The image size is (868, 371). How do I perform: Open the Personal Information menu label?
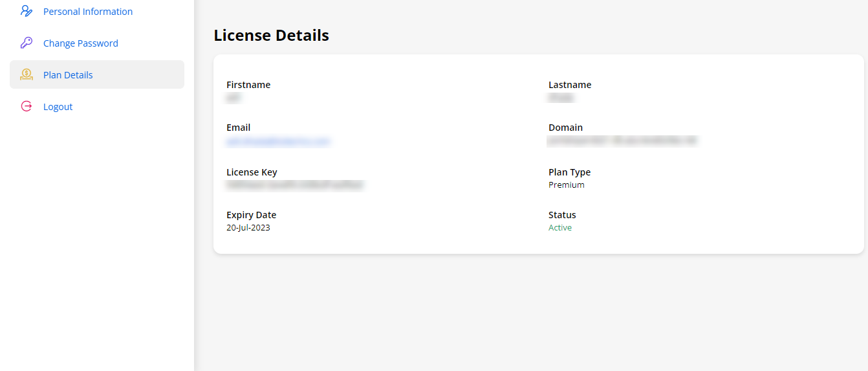tap(88, 12)
